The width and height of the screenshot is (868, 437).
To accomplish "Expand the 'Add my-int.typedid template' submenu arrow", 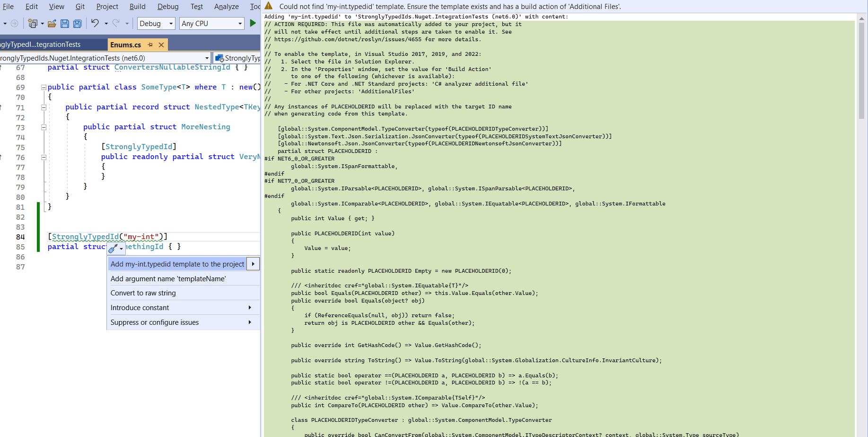I will 253,264.
